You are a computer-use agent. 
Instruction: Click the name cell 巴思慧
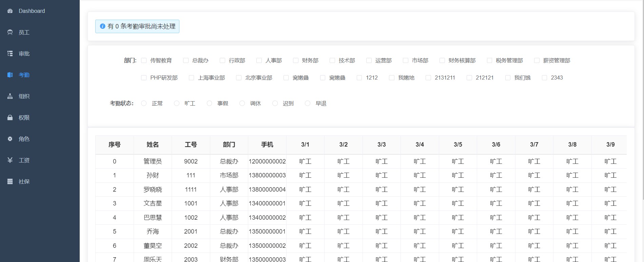pos(153,218)
